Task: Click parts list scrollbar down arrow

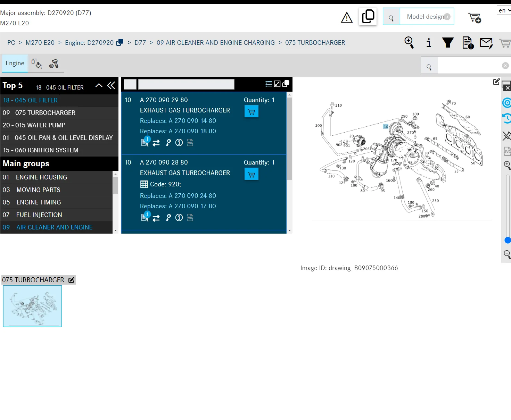Action: (x=289, y=230)
